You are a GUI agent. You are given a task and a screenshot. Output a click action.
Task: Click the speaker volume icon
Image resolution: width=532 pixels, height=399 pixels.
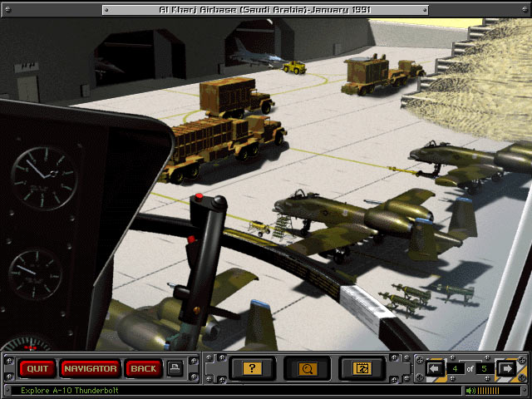pyautogui.click(x=470, y=390)
